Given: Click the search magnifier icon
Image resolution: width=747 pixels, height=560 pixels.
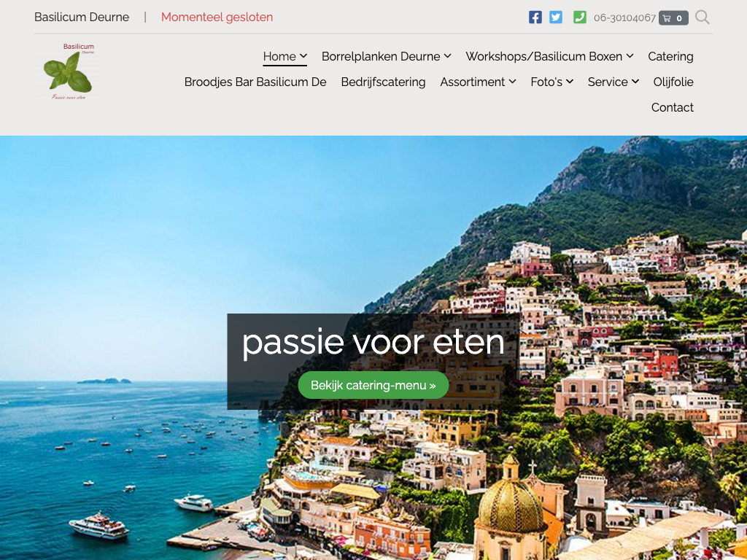Looking at the screenshot, I should 703,17.
